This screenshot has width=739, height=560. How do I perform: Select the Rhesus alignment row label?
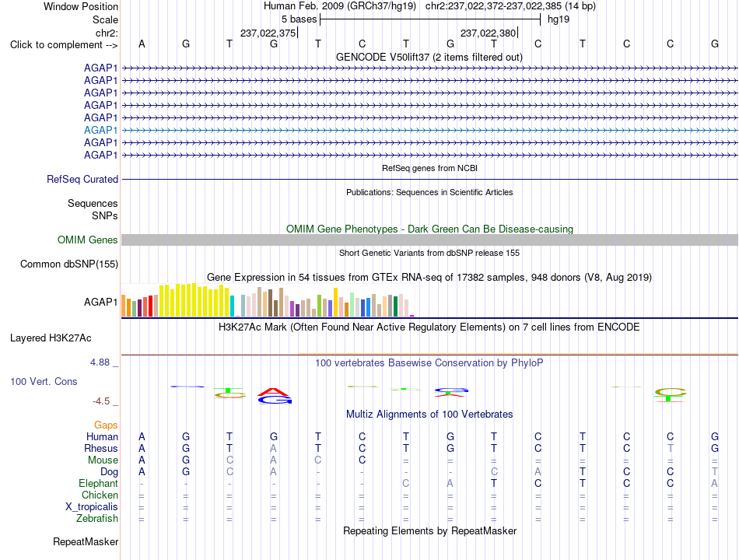[x=101, y=448]
